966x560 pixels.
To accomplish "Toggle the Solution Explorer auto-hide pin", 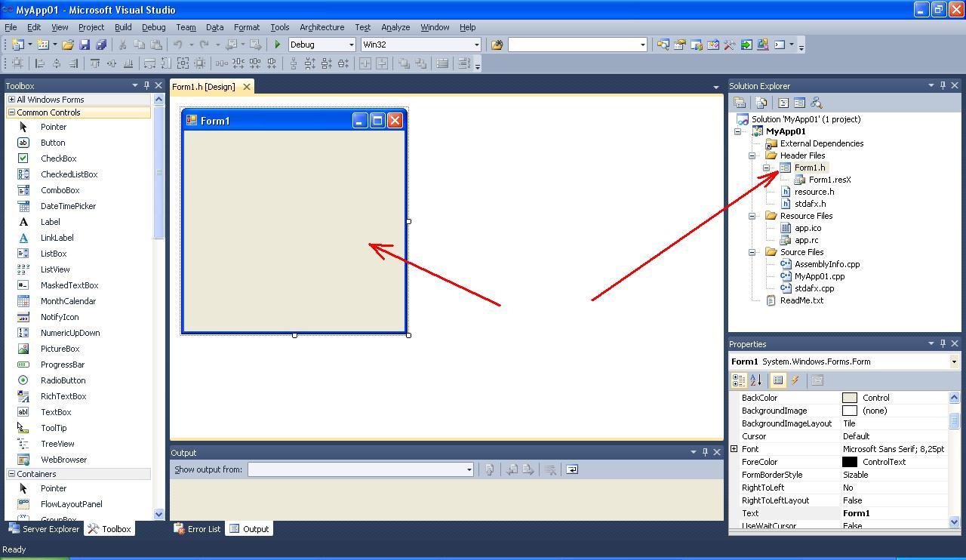I will 943,85.
